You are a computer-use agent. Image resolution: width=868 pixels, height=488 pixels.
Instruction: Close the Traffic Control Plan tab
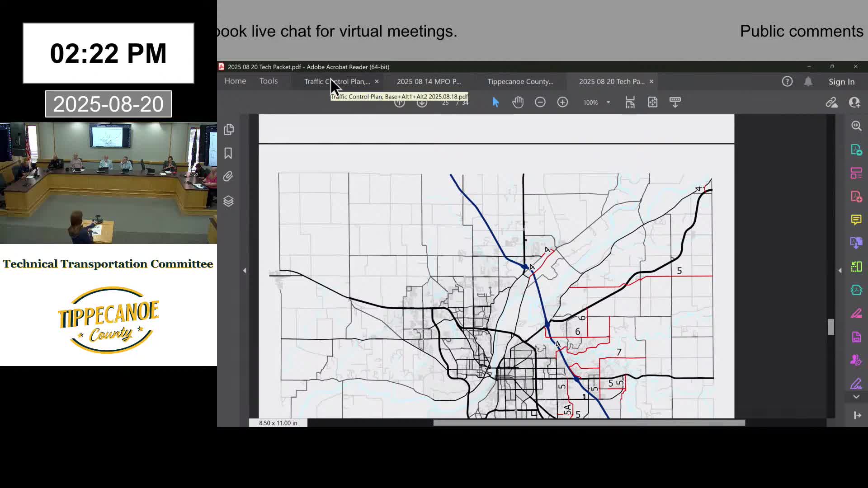coord(377,82)
